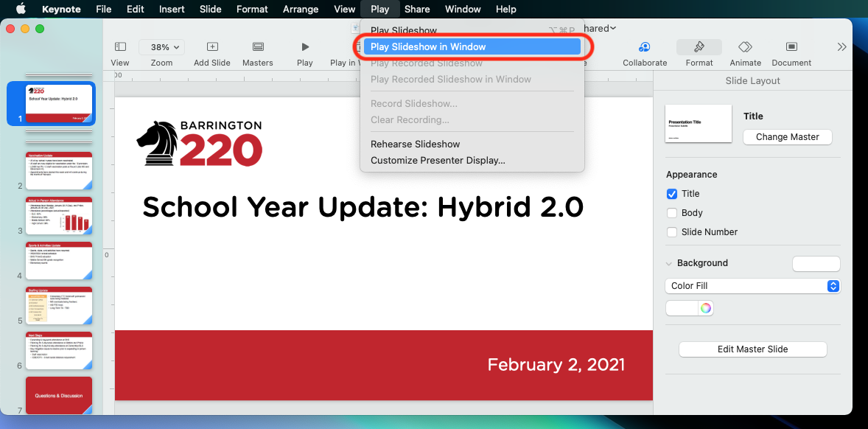Image resolution: width=868 pixels, height=429 pixels.
Task: Select slide 6 Next Steps thumbnail
Action: click(x=59, y=350)
